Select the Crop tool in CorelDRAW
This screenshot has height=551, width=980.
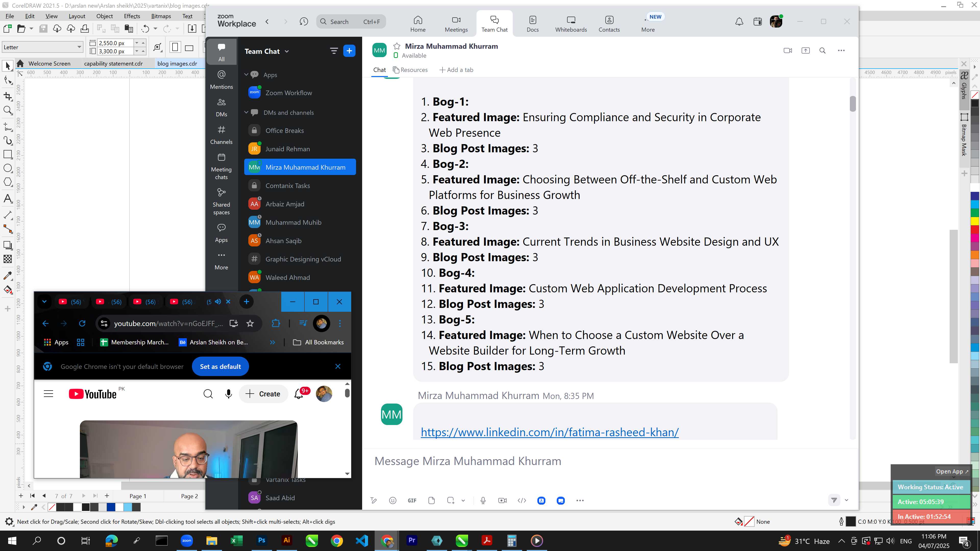pyautogui.click(x=8, y=96)
